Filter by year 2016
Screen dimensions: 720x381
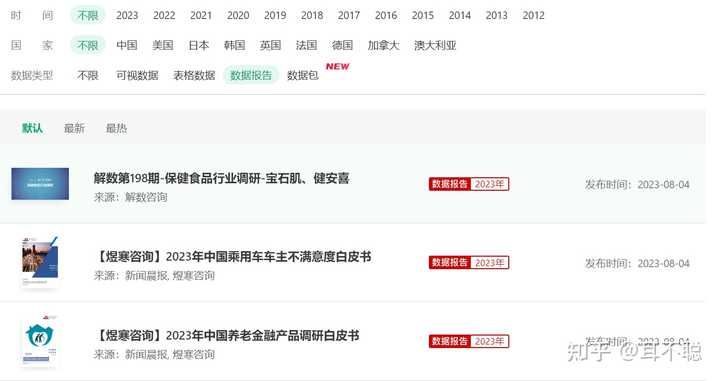386,15
